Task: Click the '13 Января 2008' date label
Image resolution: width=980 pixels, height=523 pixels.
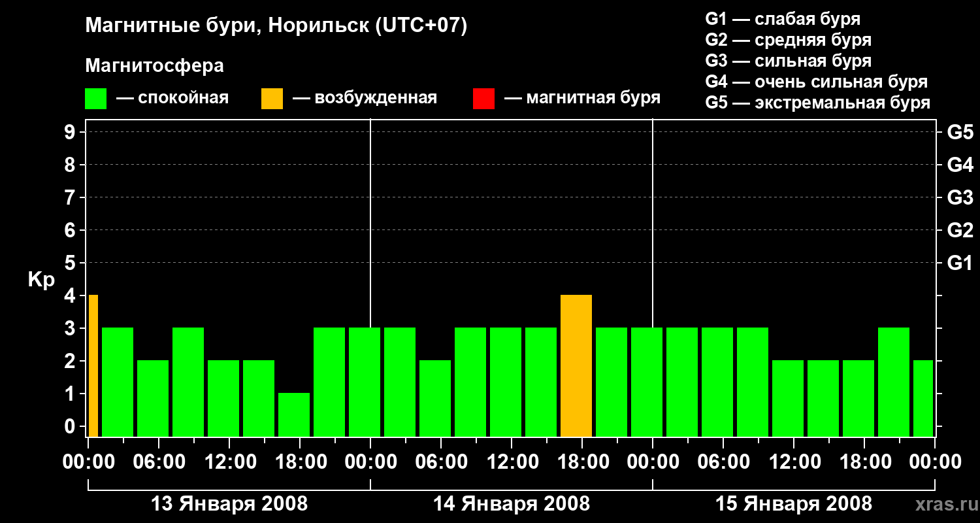Action: pos(229,504)
